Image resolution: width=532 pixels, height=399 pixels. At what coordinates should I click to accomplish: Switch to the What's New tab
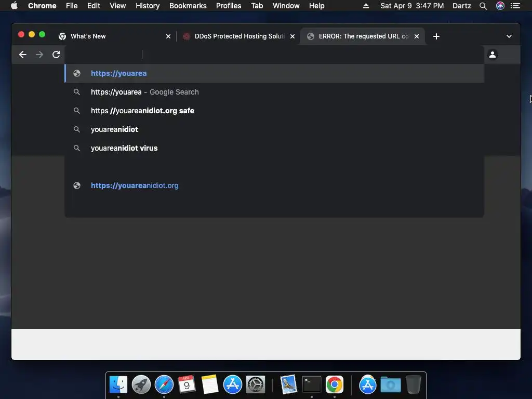pyautogui.click(x=115, y=36)
